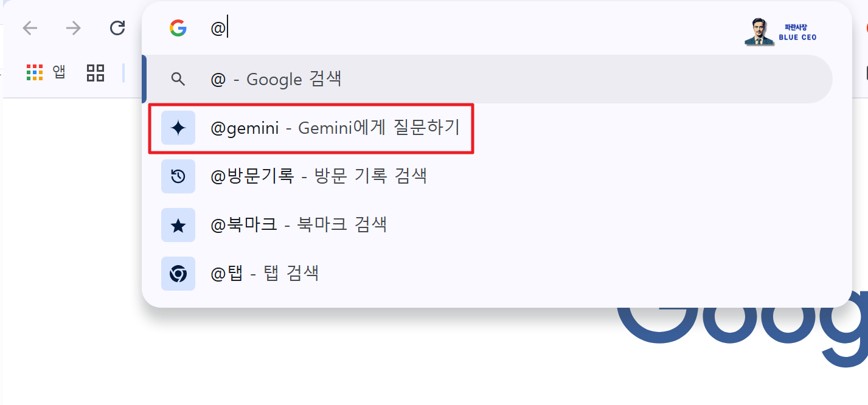The image size is (868, 405).
Task: Click the Chrome tab icon beside @탭
Action: [178, 273]
